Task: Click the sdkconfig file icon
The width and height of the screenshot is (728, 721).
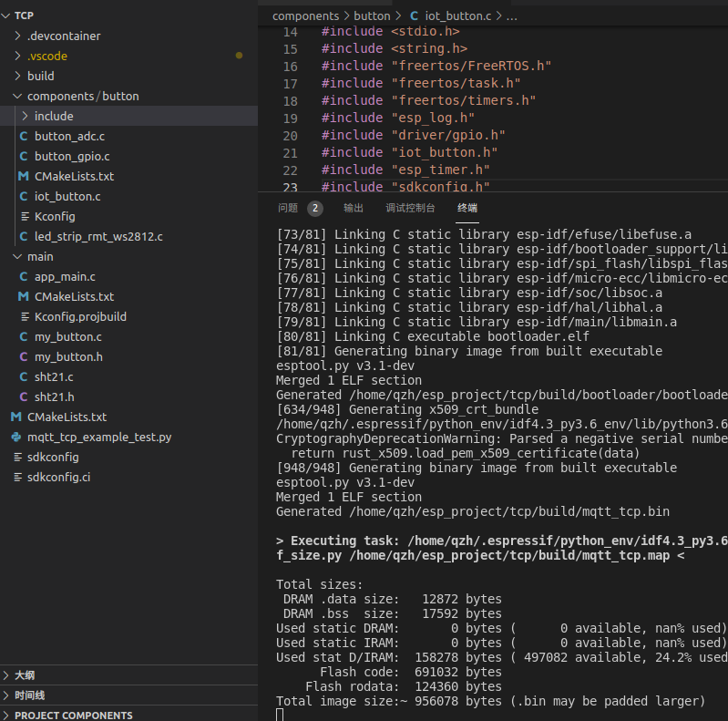Action: coord(17,458)
